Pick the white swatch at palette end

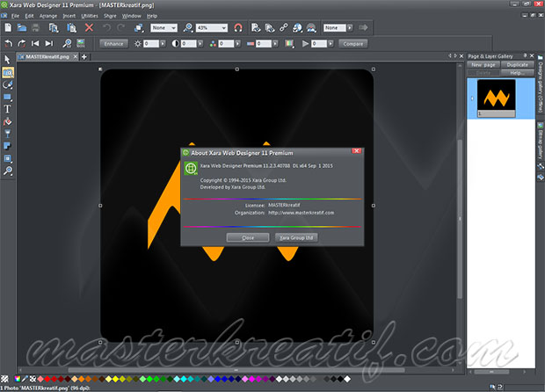tap(346, 379)
